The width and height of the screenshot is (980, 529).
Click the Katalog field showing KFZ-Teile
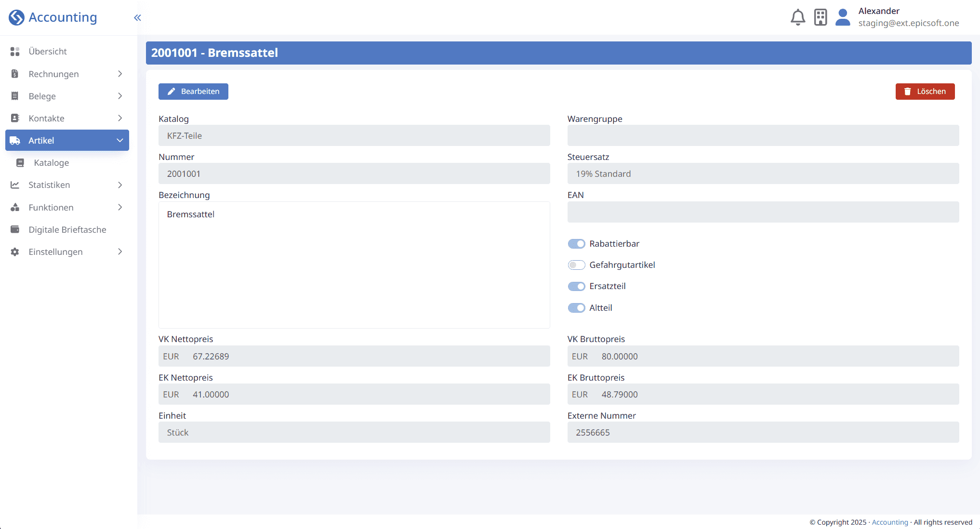click(x=354, y=135)
